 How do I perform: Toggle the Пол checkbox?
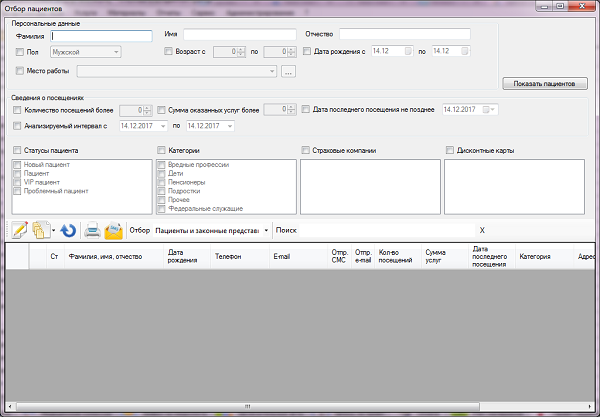click(20, 52)
